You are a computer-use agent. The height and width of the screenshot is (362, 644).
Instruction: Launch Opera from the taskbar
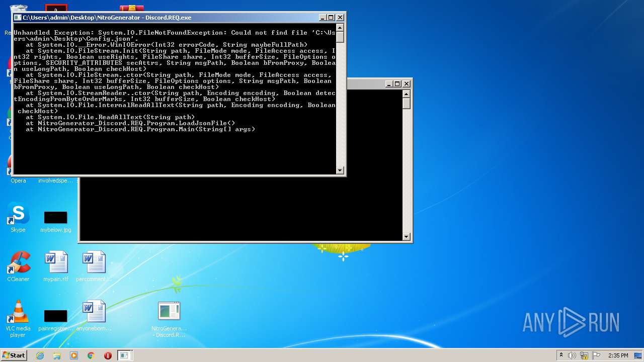click(x=108, y=355)
